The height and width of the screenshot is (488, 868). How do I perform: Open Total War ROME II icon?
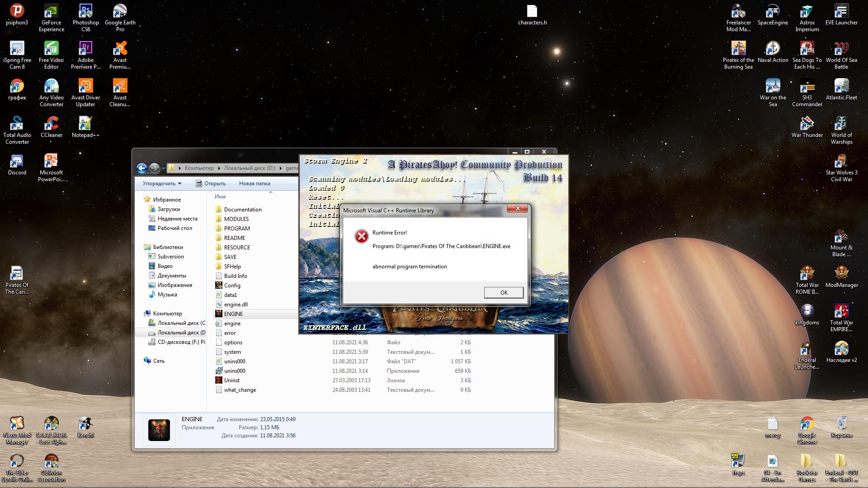(x=807, y=280)
